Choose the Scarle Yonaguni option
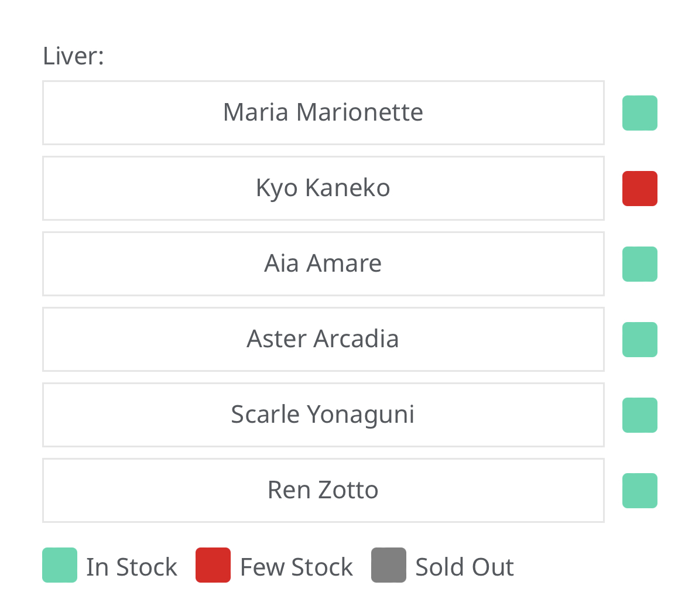The width and height of the screenshot is (685, 616). tap(323, 415)
